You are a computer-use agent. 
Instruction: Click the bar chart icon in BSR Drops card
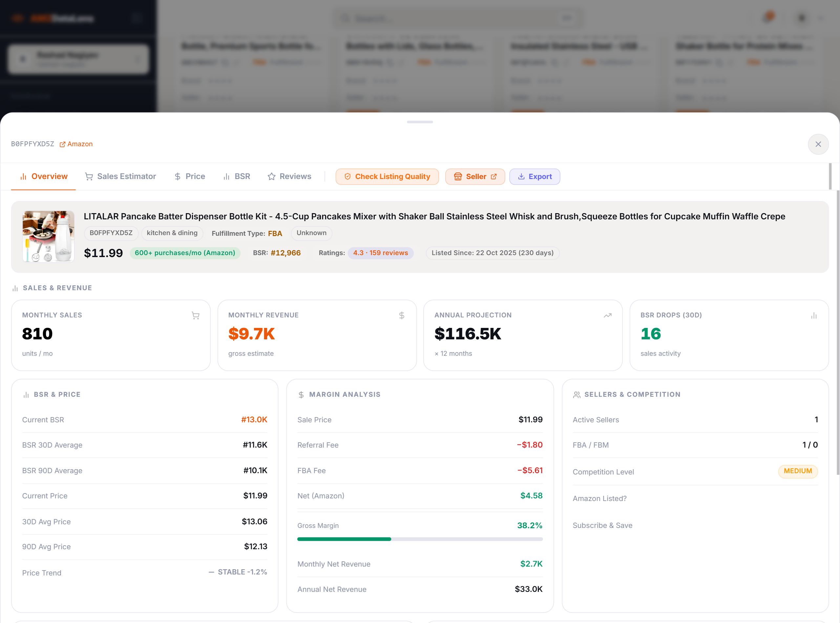pyautogui.click(x=814, y=316)
